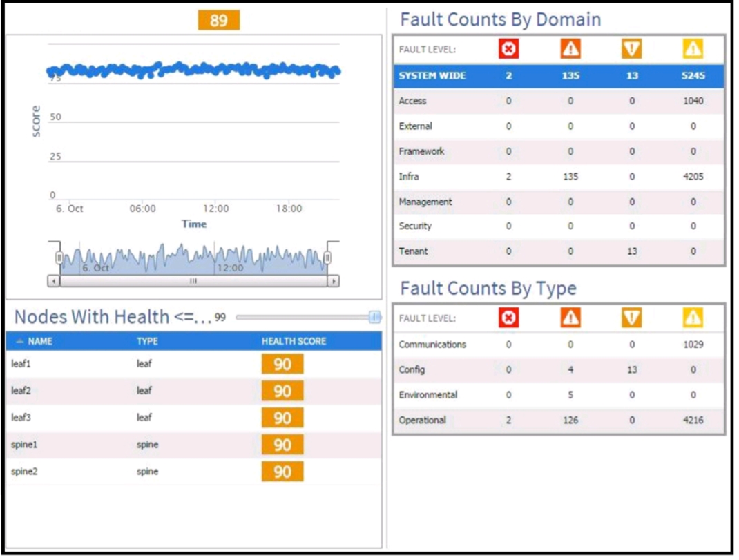The width and height of the screenshot is (739, 560).
Task: Click critical fault icon in Fault Counts By Domain
Action: coord(508,49)
